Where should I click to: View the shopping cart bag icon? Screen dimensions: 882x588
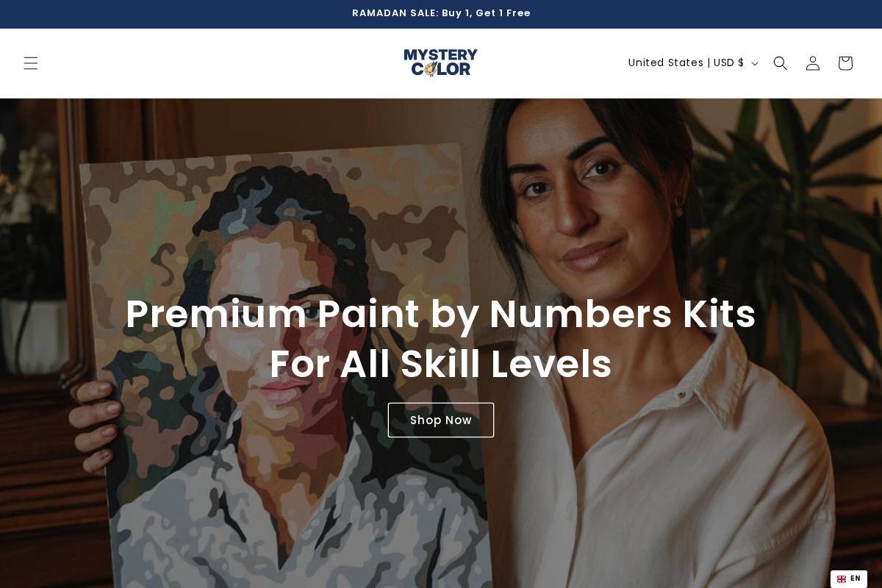pyautogui.click(x=845, y=63)
